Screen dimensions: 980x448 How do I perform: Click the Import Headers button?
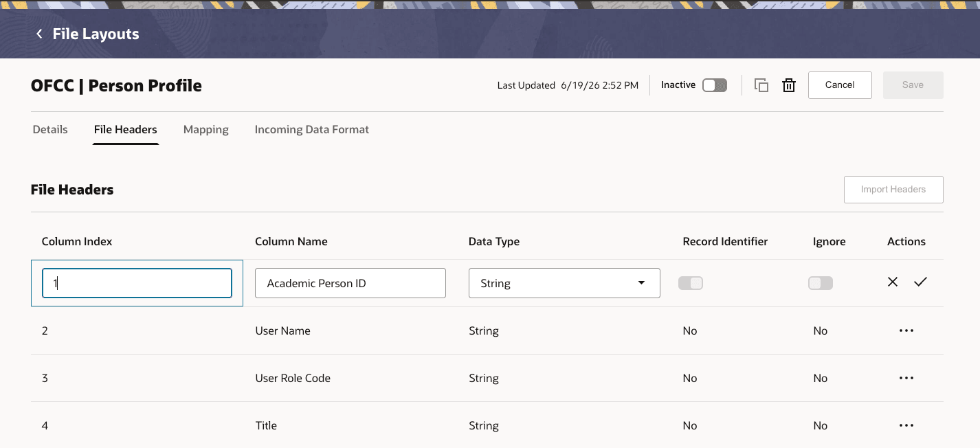coord(893,190)
